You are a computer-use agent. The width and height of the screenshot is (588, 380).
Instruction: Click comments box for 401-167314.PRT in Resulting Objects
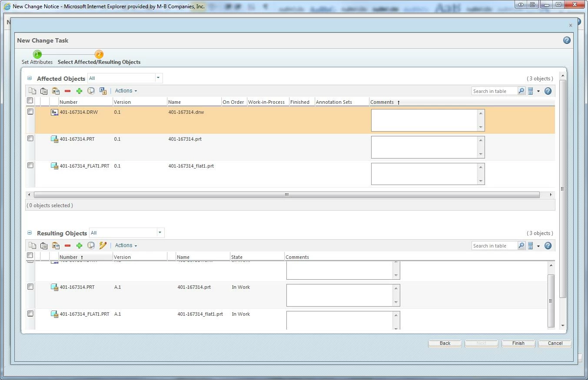pyautogui.click(x=343, y=295)
